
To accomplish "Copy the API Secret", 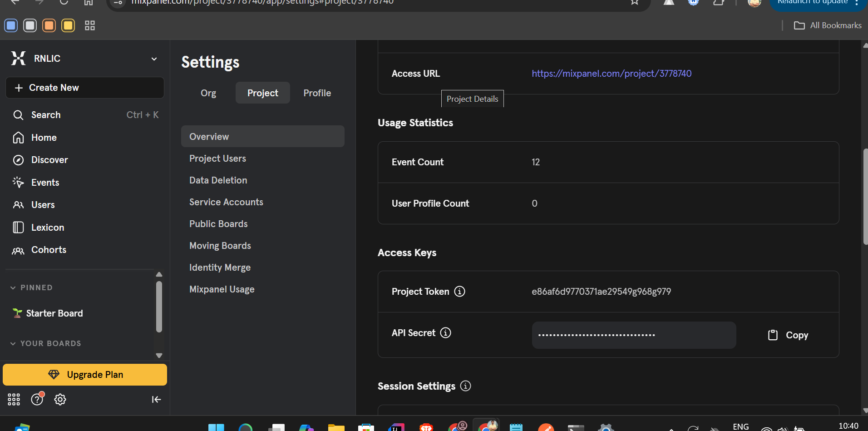I will [x=788, y=335].
